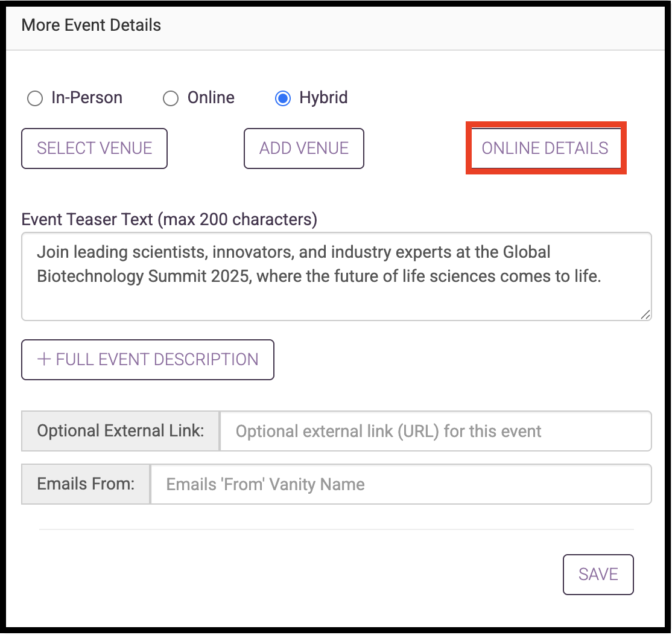Select the In-Person radio option
672x635 pixels.
point(35,98)
